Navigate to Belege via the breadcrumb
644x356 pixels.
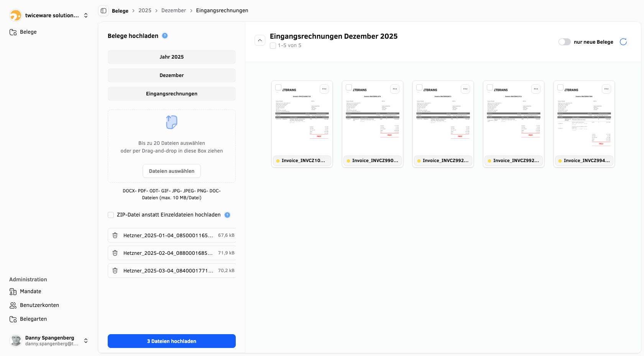119,11
